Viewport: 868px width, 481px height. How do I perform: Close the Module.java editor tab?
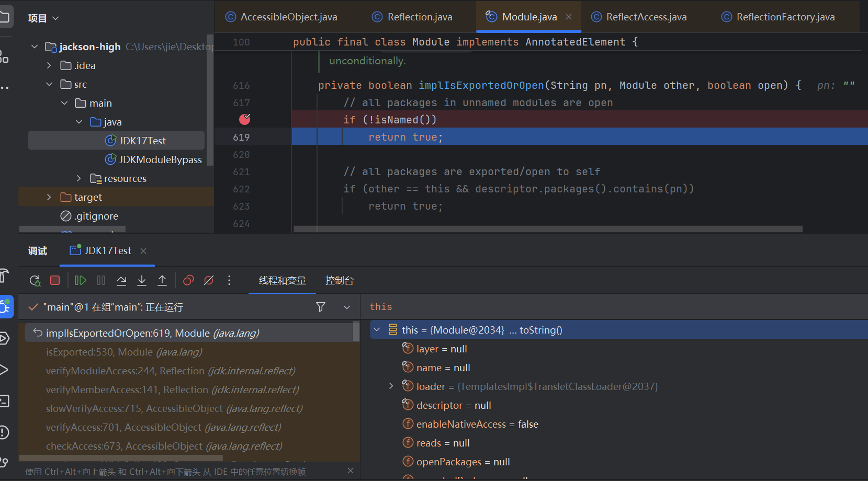coord(569,17)
